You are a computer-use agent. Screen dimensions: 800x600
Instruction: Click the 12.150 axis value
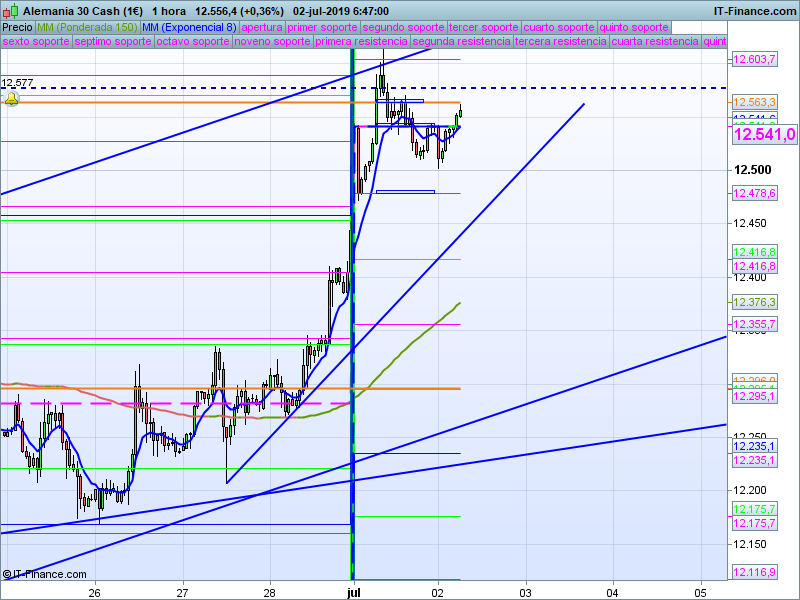[749, 544]
